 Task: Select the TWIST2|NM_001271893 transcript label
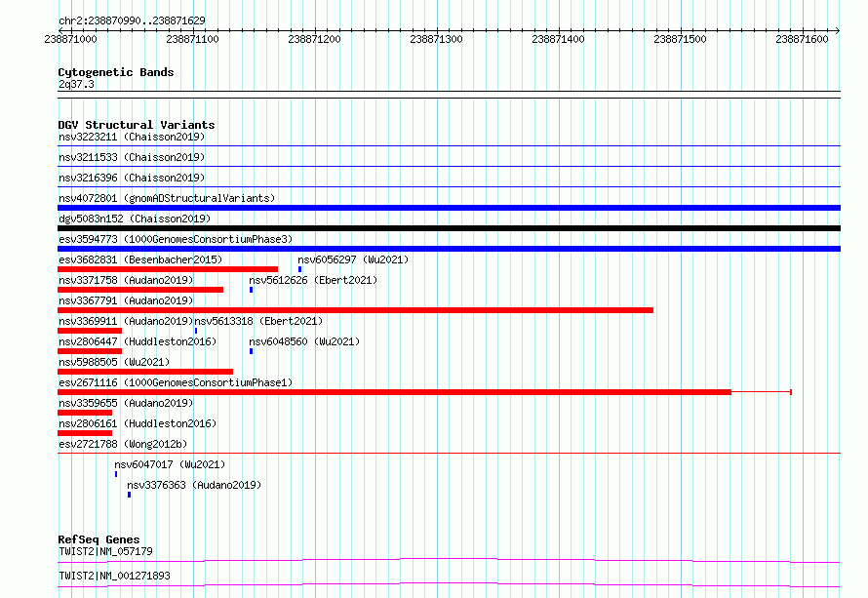tap(114, 576)
